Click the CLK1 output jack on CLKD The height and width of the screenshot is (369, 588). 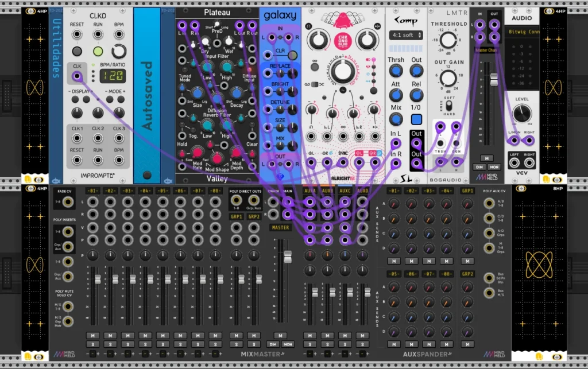[77, 138]
